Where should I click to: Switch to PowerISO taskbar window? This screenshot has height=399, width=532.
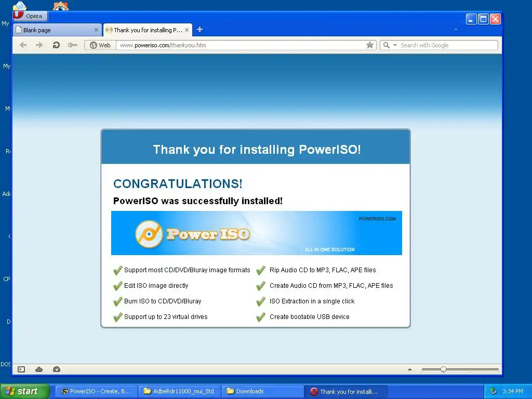[x=96, y=391]
